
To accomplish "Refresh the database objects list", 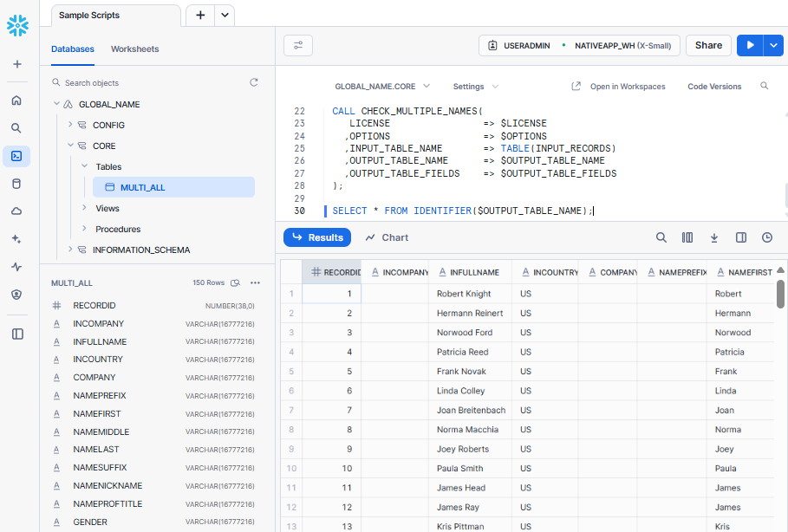I will point(254,82).
